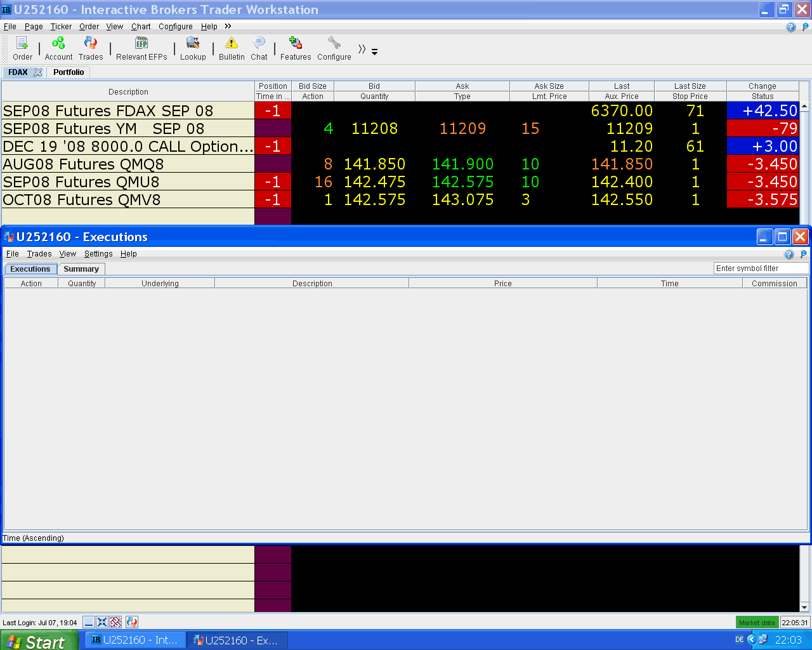The width and height of the screenshot is (812, 650).
Task: Click crossed-pattern icon in status bar
Action: click(115, 622)
